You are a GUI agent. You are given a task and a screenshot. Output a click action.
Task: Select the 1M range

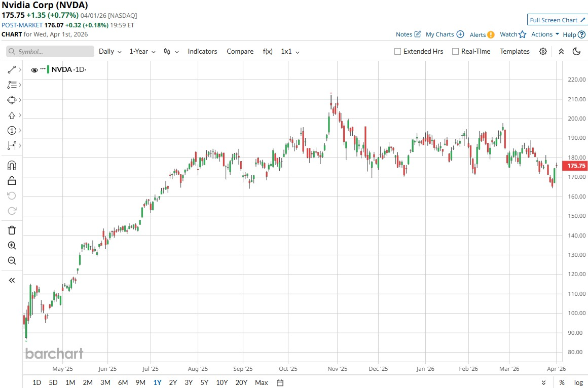(70, 382)
